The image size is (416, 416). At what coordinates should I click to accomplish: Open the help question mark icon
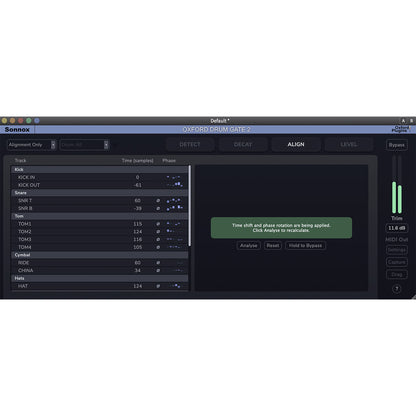coord(396,289)
